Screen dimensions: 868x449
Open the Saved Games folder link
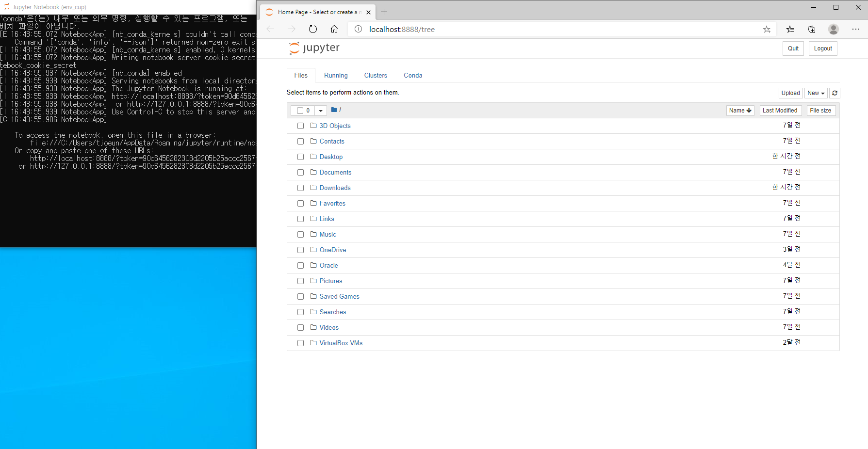[x=339, y=296]
